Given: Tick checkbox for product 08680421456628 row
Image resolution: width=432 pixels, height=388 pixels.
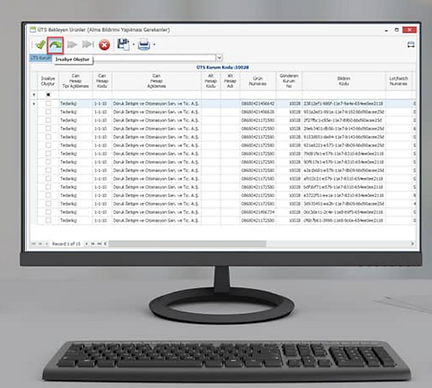Looking at the screenshot, I should coord(48,112).
